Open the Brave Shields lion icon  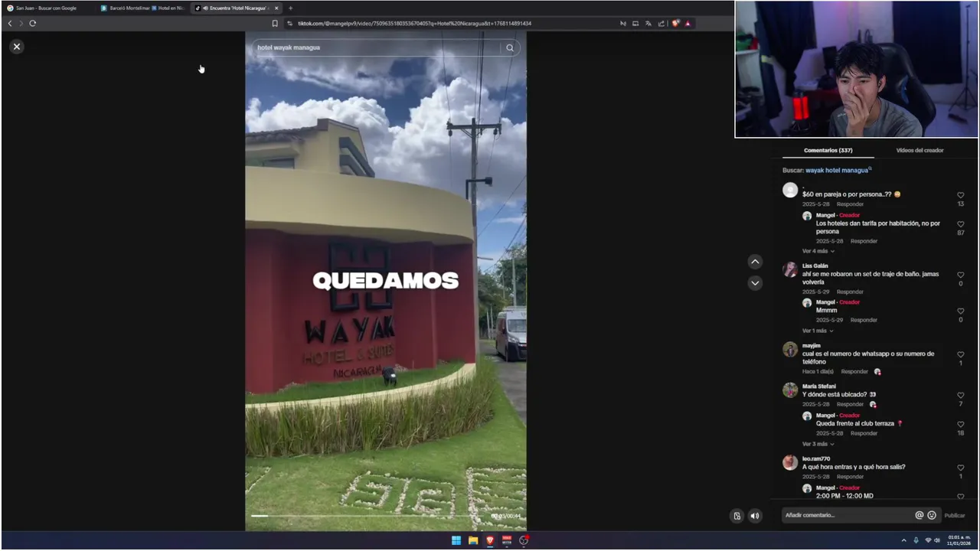coord(675,23)
